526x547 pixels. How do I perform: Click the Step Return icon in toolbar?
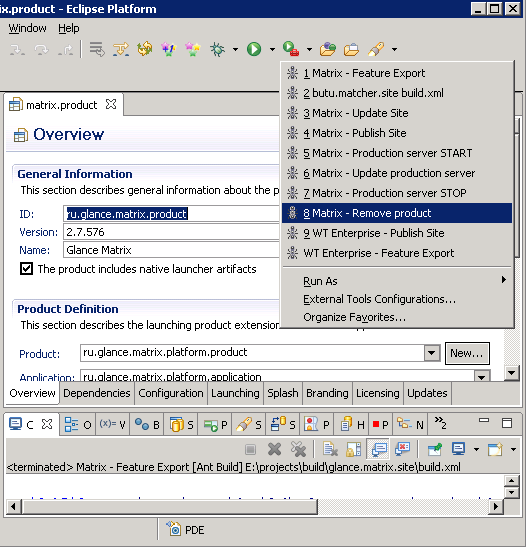click(66, 50)
